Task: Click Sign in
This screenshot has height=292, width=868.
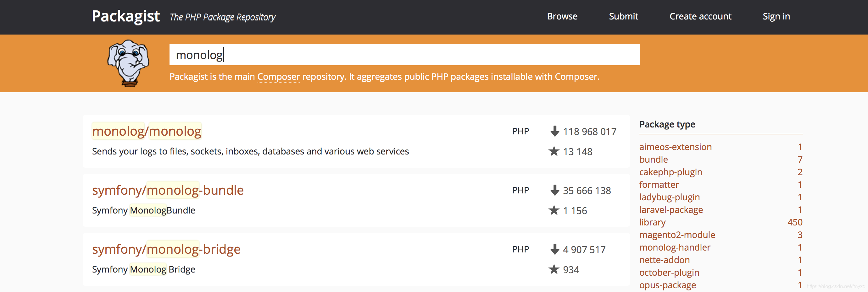Action: pos(776,16)
